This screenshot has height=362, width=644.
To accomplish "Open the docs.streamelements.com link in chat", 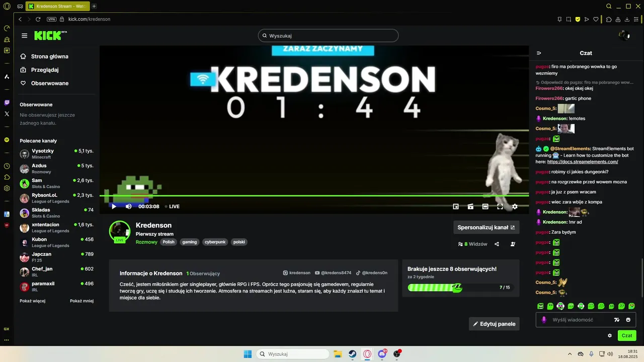I will 583,162.
